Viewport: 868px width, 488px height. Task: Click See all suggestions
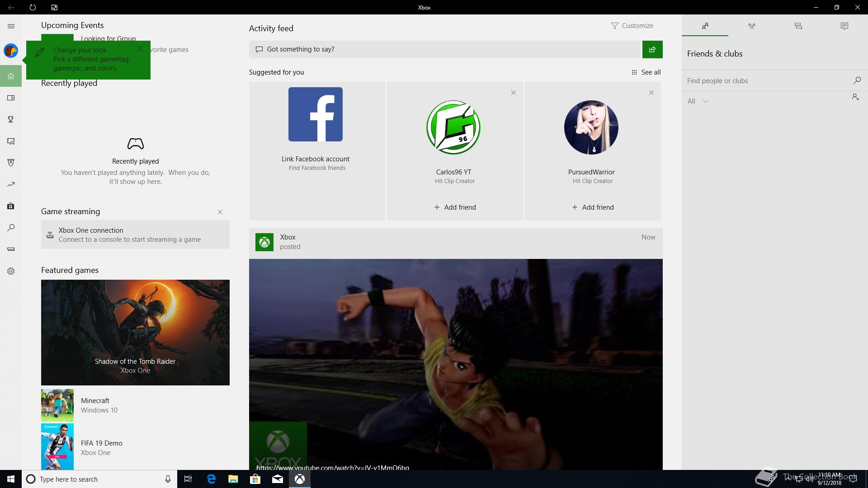[x=646, y=72]
